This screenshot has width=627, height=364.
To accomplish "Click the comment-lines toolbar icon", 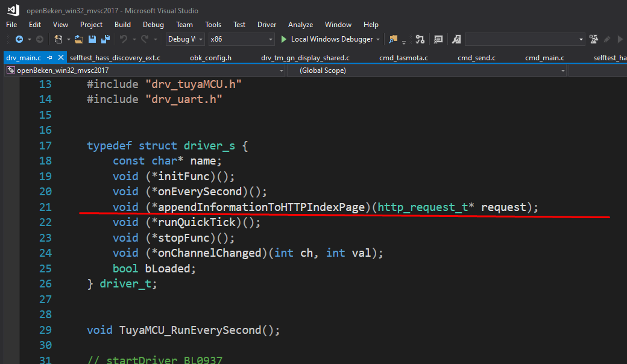I will point(438,39).
